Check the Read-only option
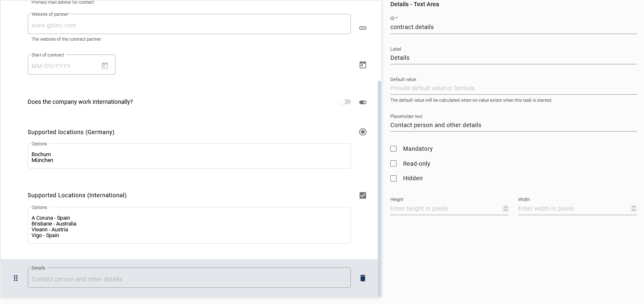 point(393,163)
